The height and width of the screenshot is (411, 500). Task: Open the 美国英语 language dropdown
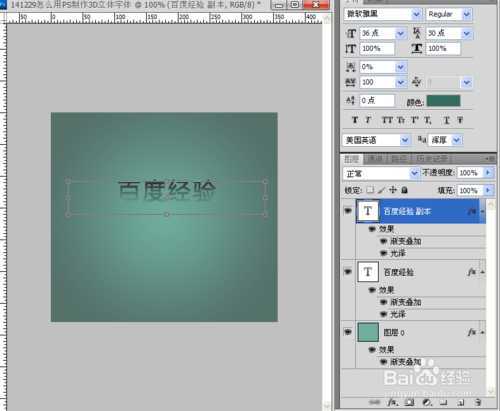point(405,140)
